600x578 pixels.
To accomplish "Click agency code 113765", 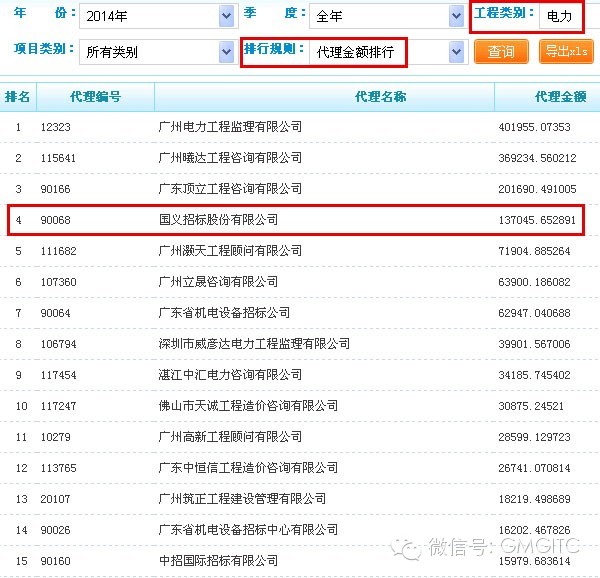I will (x=59, y=468).
